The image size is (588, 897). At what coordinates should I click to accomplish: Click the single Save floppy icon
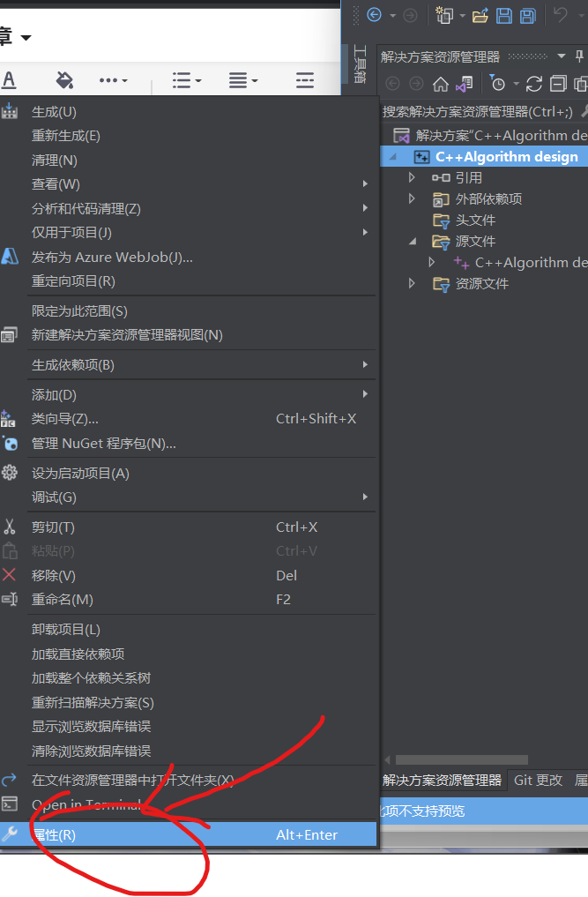[504, 16]
